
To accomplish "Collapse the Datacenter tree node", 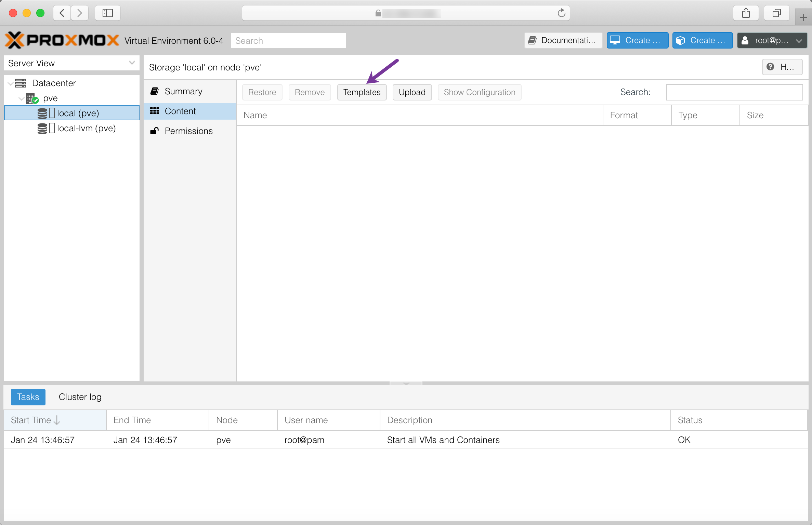I will pyautogui.click(x=11, y=83).
